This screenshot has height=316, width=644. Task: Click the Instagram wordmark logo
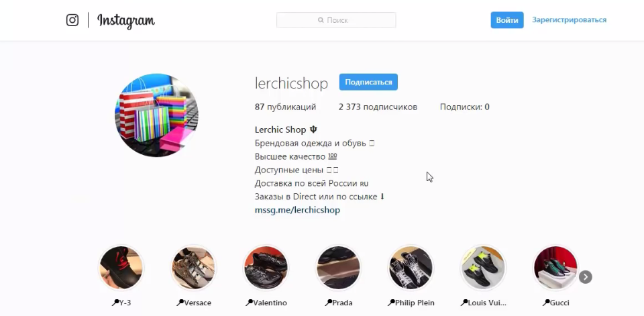(125, 21)
